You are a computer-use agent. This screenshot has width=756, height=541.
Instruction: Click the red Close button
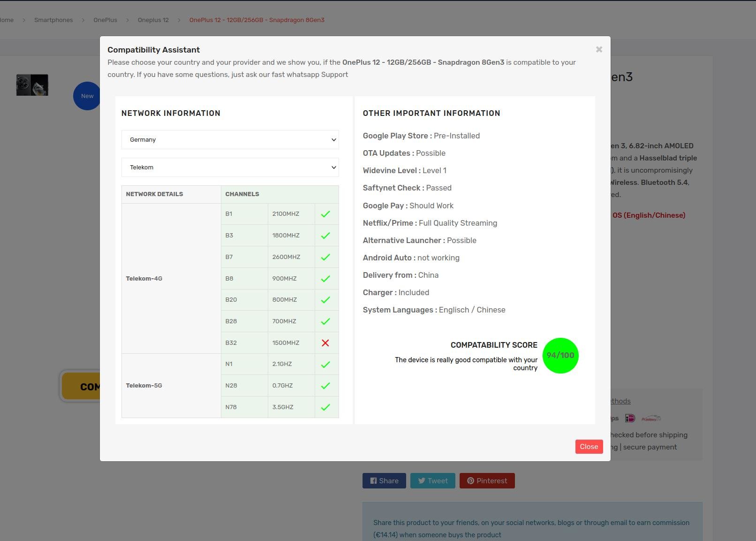pos(589,446)
